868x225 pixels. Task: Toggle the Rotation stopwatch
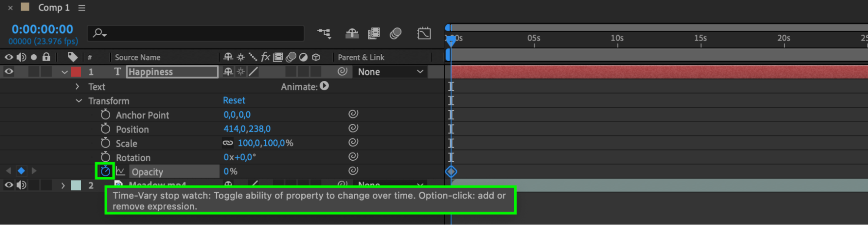pos(105,157)
